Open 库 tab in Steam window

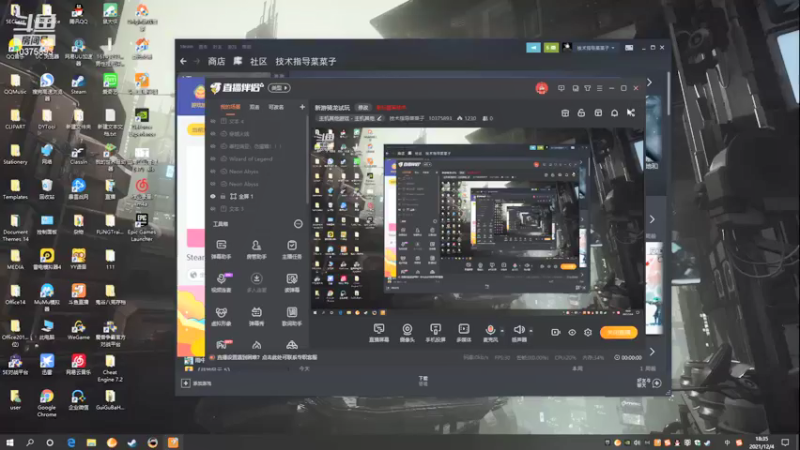(238, 61)
